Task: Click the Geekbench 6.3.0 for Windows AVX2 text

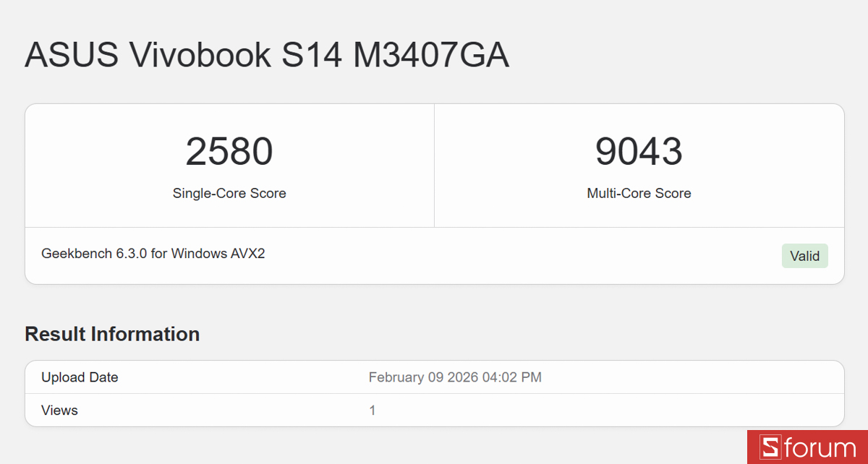Action: pos(151,254)
